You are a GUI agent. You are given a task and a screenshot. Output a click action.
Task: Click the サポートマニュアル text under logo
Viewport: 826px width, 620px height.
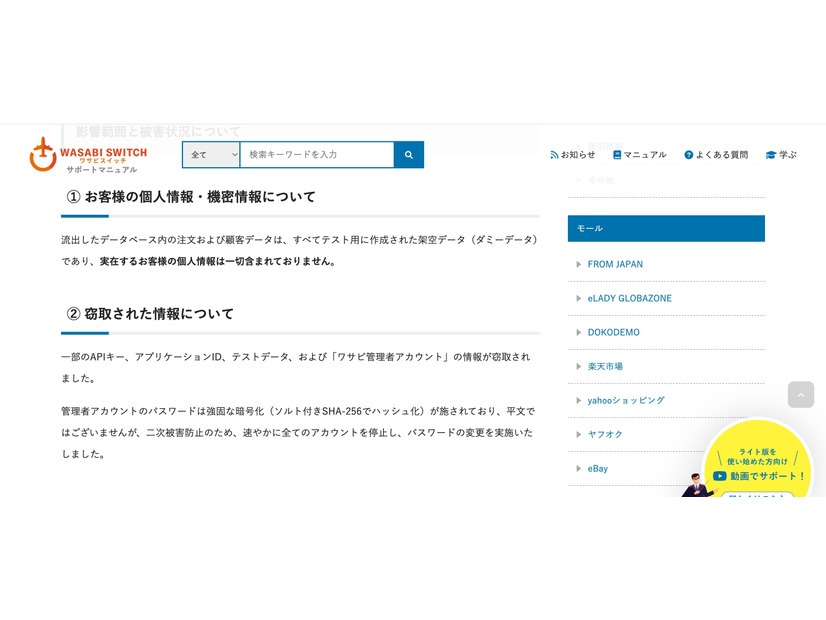(x=102, y=170)
